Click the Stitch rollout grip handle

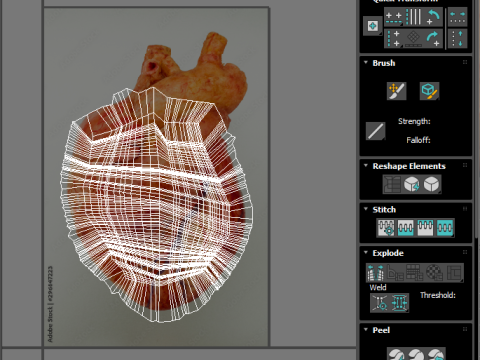coord(465,209)
